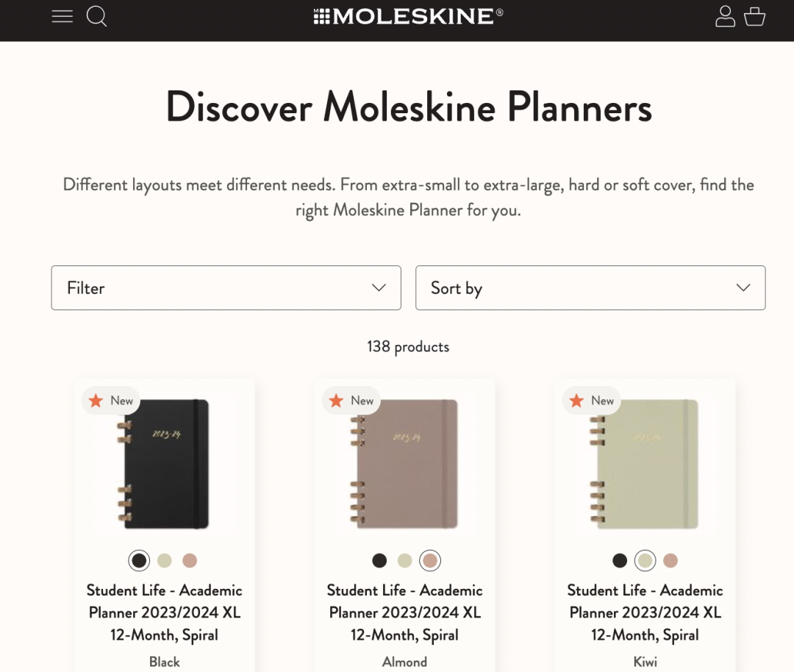Click the Moleskine logo in header
794x672 pixels.
tap(409, 16)
